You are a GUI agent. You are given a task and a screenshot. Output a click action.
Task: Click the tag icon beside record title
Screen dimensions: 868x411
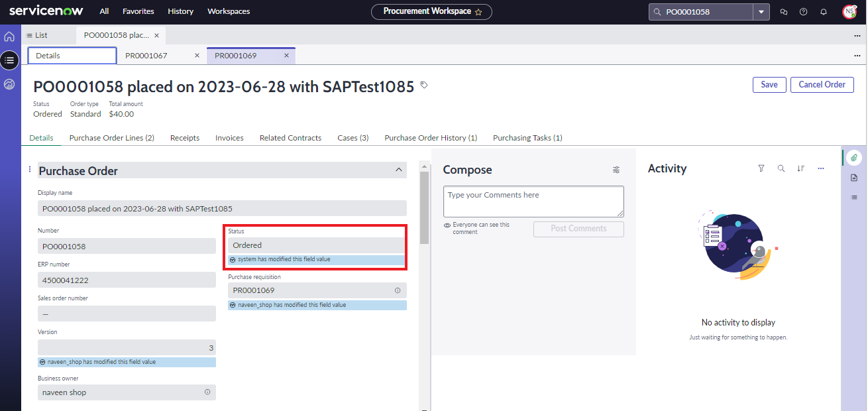tap(424, 85)
